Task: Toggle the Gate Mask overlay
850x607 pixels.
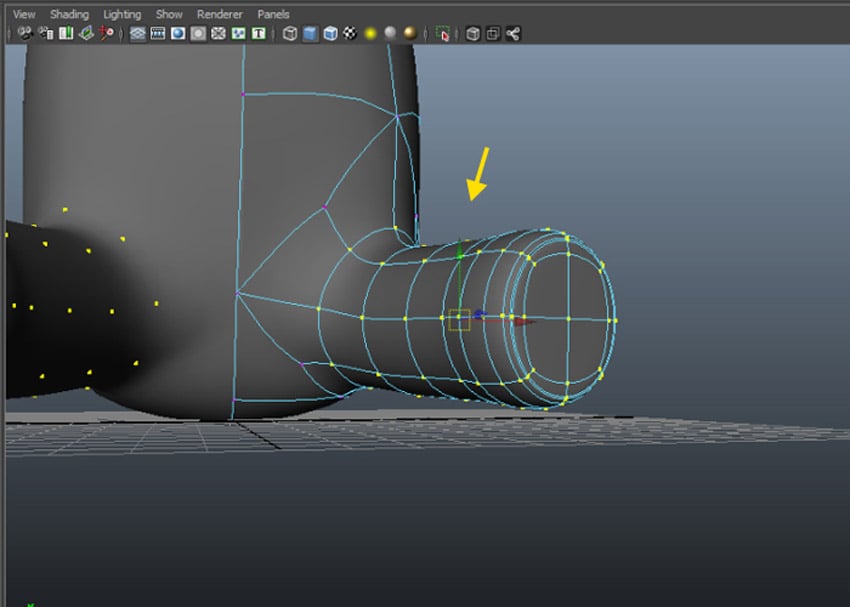Action: (x=198, y=33)
